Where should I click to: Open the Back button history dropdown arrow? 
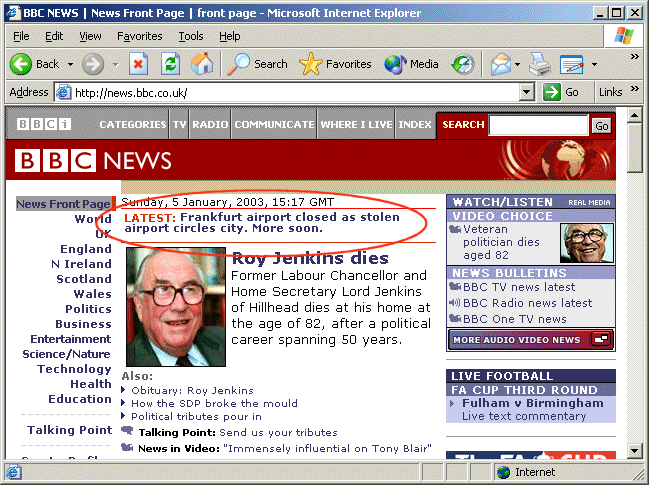coord(70,64)
